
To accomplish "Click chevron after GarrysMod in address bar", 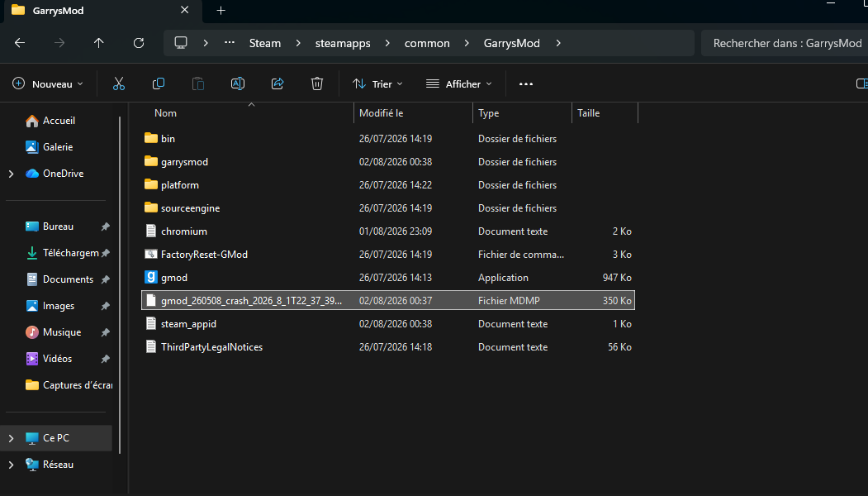I will [x=558, y=43].
